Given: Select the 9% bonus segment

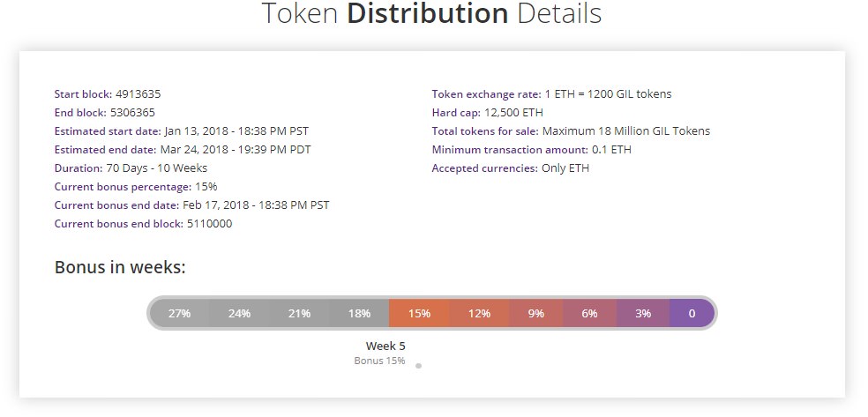Looking at the screenshot, I should (535, 313).
